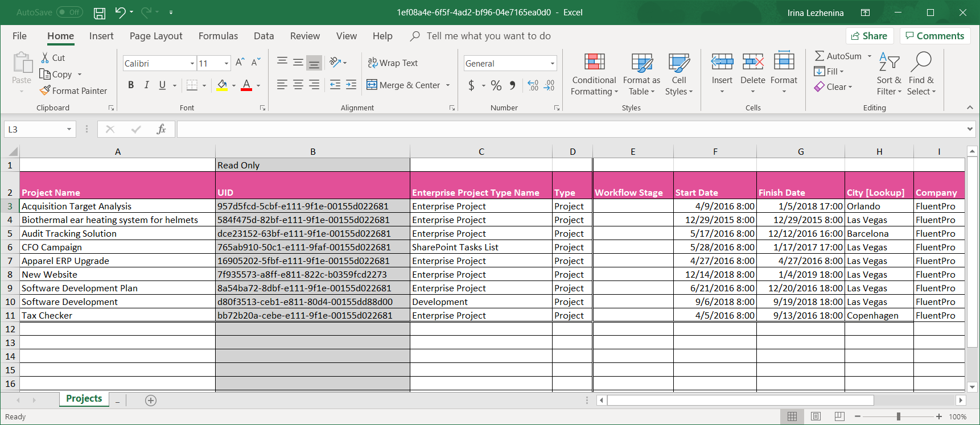Open the Insert ribbon tab
The image size is (980, 425).
coord(101,36)
